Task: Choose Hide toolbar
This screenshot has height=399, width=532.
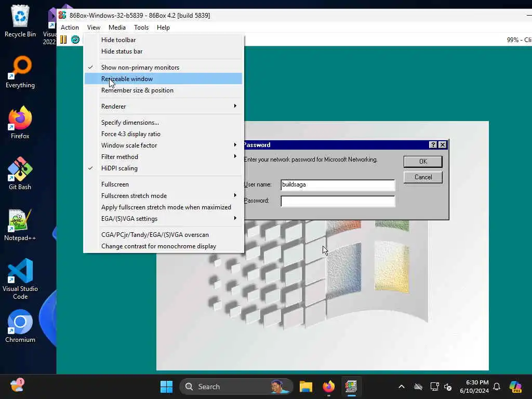Action: pos(163,39)
